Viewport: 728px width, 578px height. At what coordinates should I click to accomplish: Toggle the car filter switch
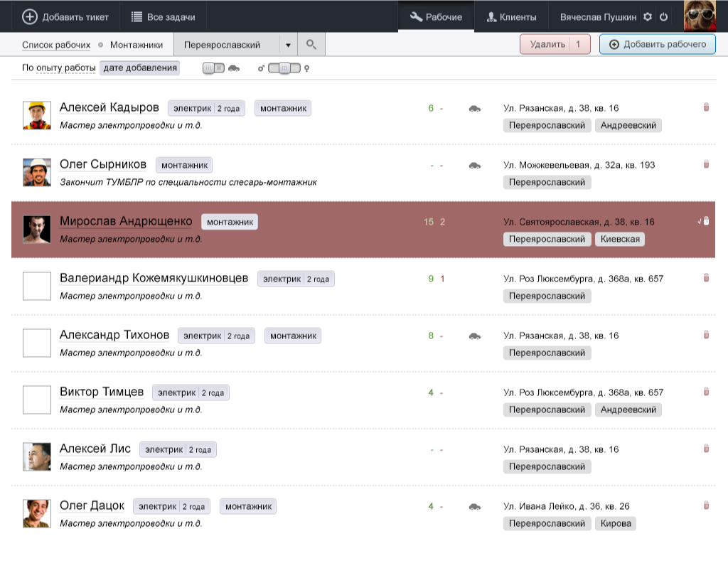point(213,68)
